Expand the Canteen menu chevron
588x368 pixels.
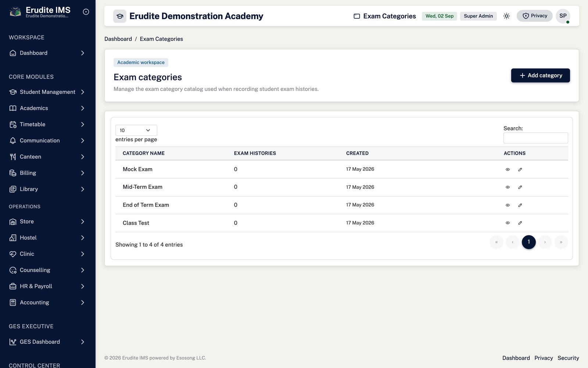coord(82,157)
